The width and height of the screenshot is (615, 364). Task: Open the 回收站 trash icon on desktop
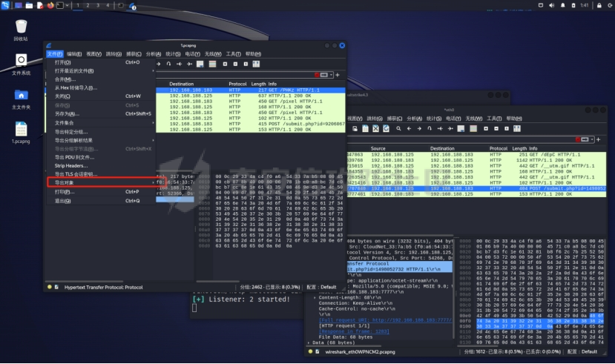click(x=21, y=30)
